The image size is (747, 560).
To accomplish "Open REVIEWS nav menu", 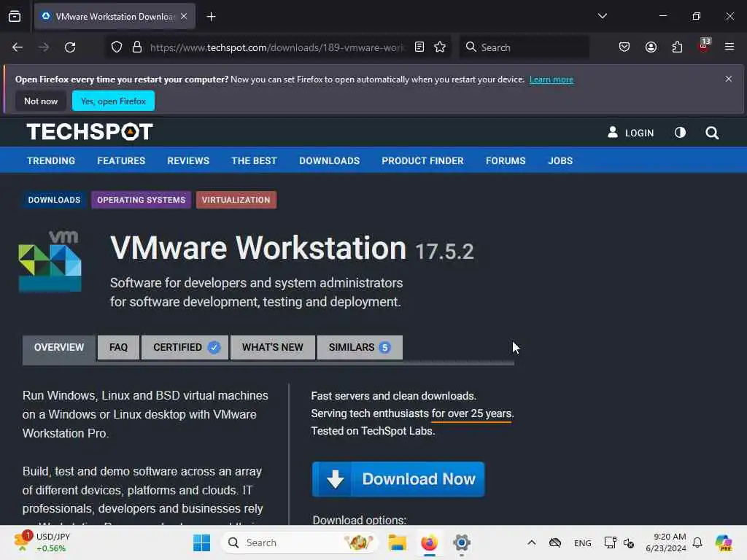I will tap(188, 161).
